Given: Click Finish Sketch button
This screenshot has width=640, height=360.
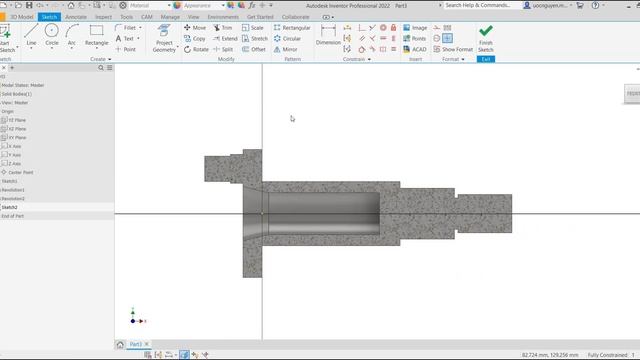Looking at the screenshot, I should click(486, 38).
